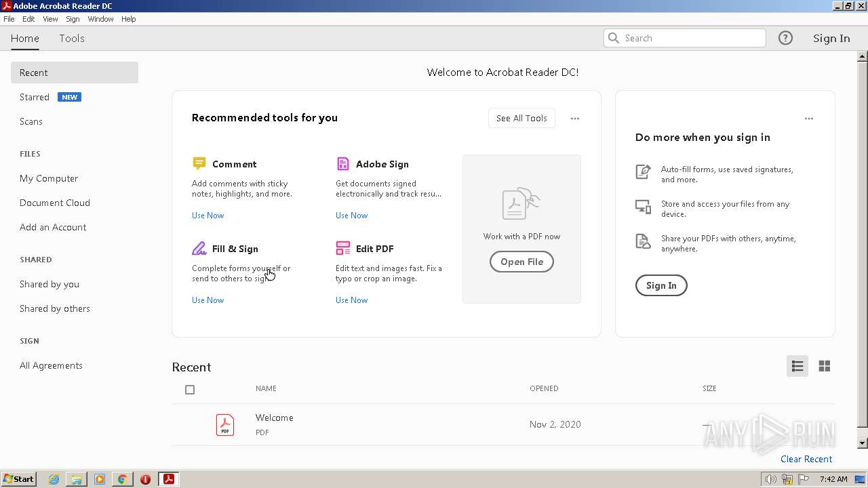
Task: Switch to the Home tab
Action: (25, 39)
